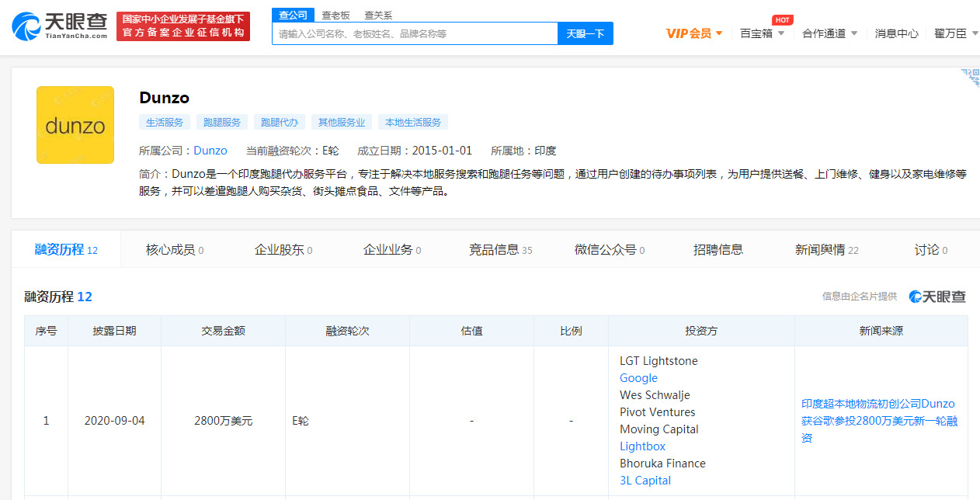The height and width of the screenshot is (500, 980).
Task: Click the 披露日期 column header
Action: point(114,331)
